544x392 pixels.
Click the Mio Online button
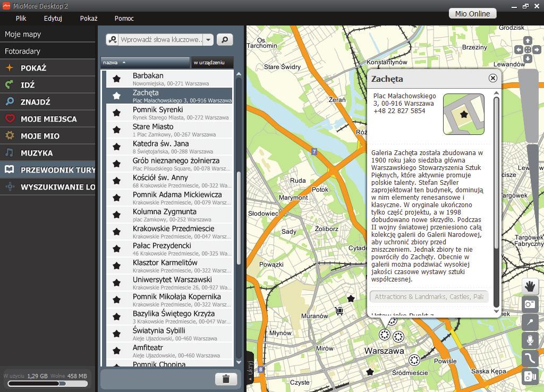[472, 13]
